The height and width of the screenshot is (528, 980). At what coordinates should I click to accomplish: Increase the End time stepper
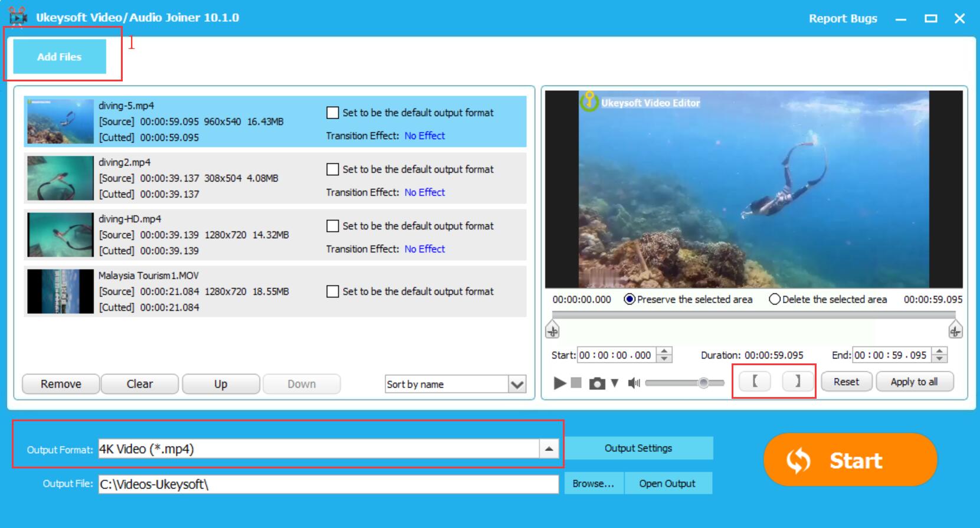[x=939, y=351]
